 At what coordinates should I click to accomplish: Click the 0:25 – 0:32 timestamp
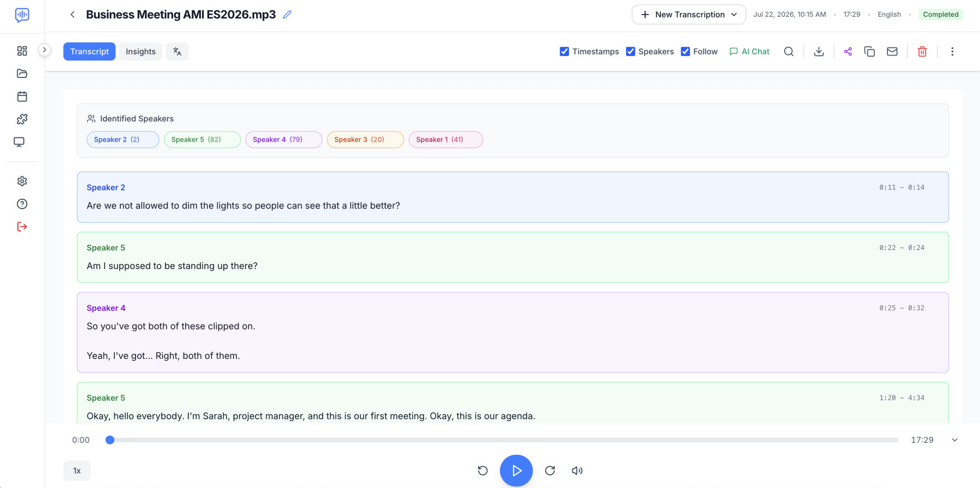pyautogui.click(x=902, y=308)
